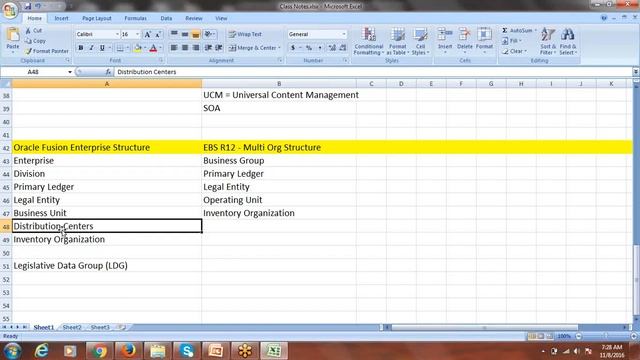Image resolution: width=640 pixels, height=360 pixels.
Task: Align text to the left
Action: tap(174, 48)
